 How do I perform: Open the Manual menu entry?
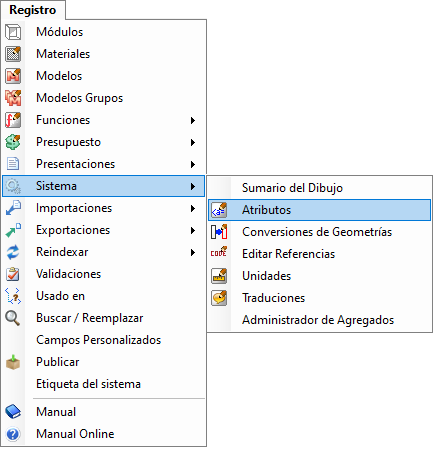[103, 412]
